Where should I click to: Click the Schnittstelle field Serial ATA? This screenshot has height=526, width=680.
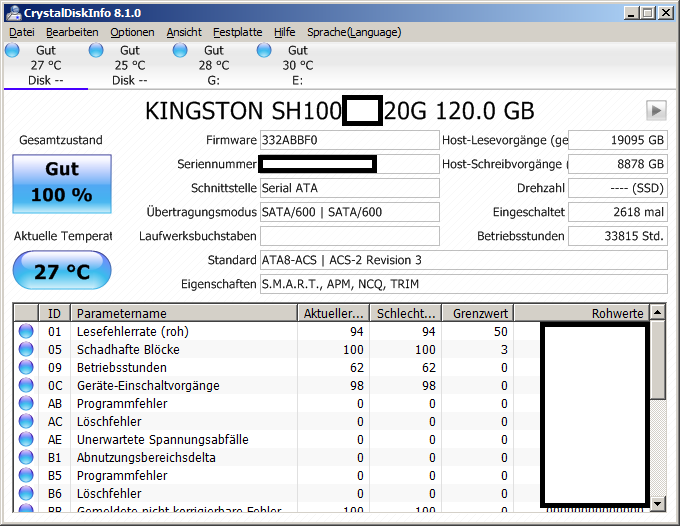350,188
